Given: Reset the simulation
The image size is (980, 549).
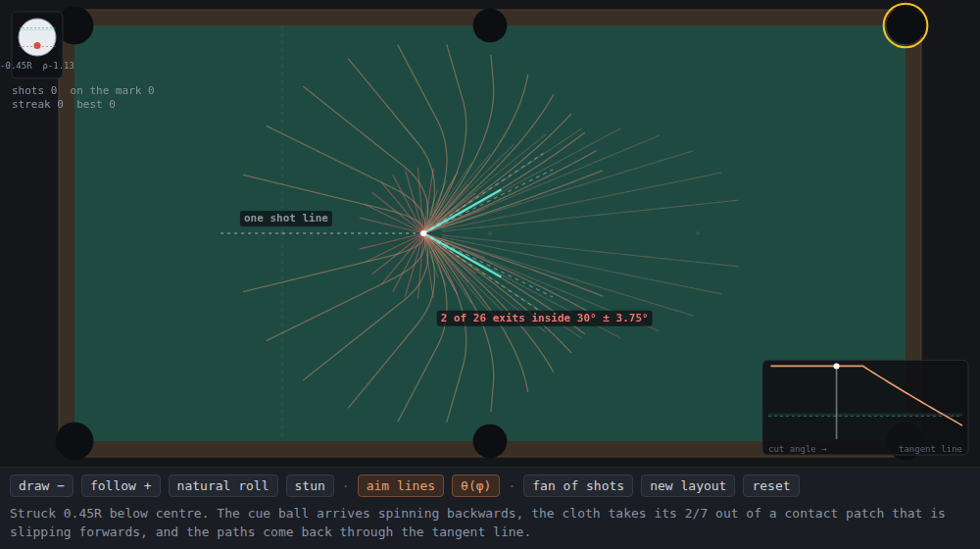Looking at the screenshot, I should (771, 486).
